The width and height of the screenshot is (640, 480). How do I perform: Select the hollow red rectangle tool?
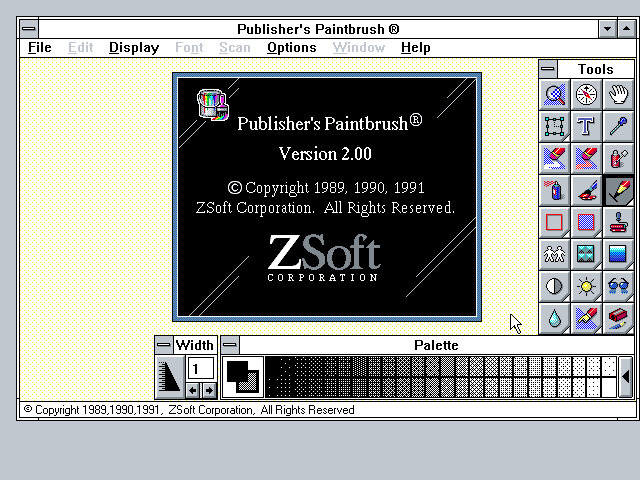point(554,222)
